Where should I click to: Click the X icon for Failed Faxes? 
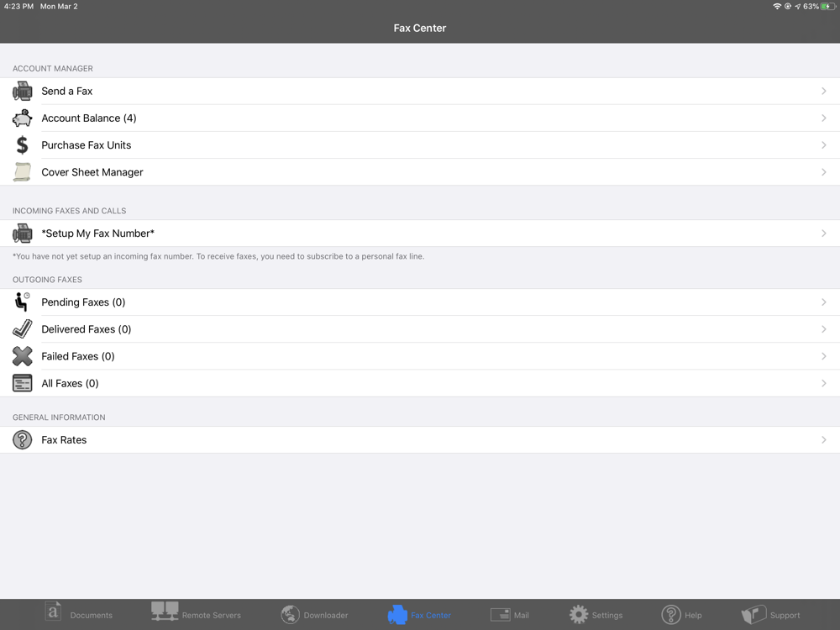pos(22,356)
